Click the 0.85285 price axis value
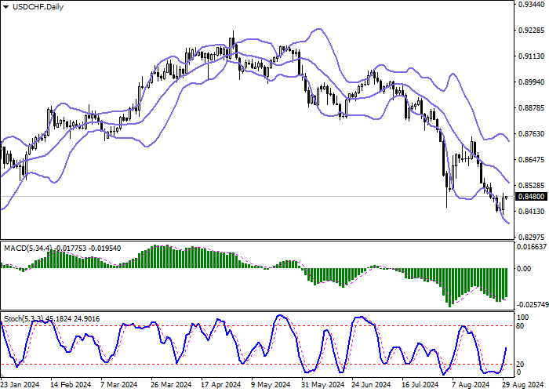 tap(532, 185)
